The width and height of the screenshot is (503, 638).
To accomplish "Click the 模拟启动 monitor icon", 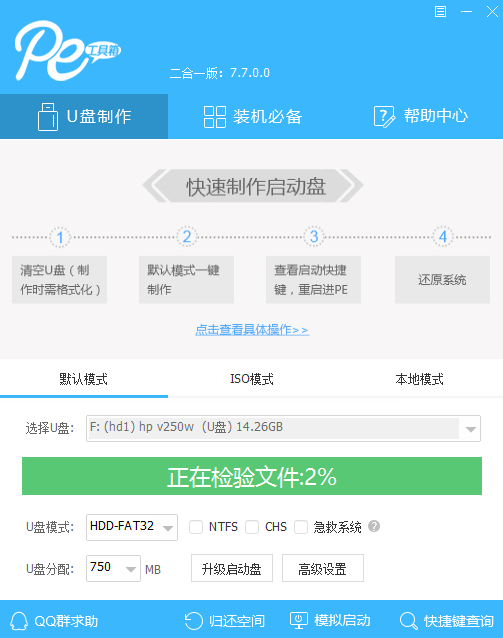I will click(x=299, y=621).
